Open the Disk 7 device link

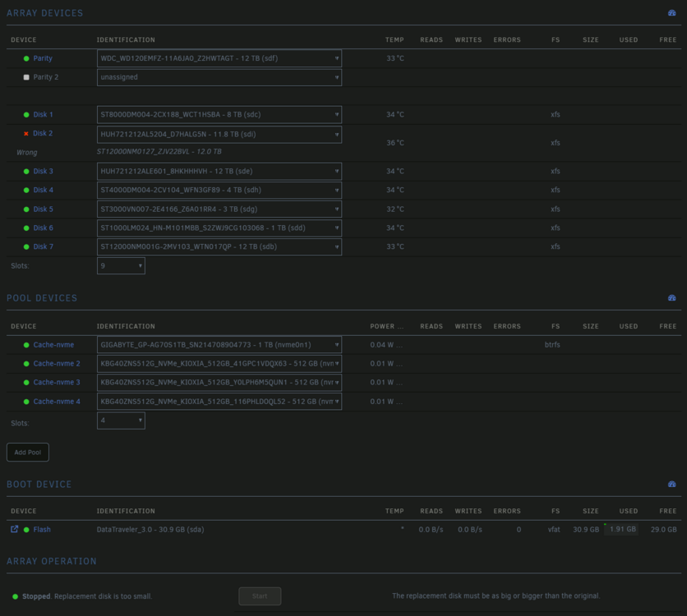43,247
